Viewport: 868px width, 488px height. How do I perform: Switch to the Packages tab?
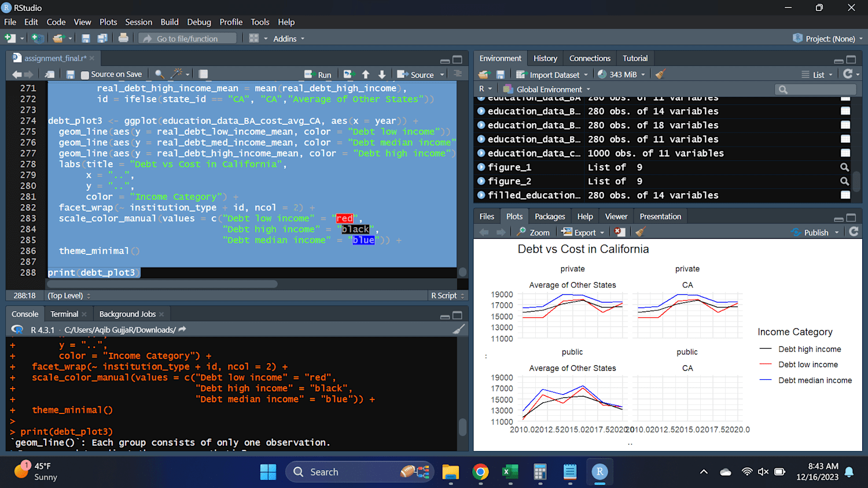[x=550, y=216]
